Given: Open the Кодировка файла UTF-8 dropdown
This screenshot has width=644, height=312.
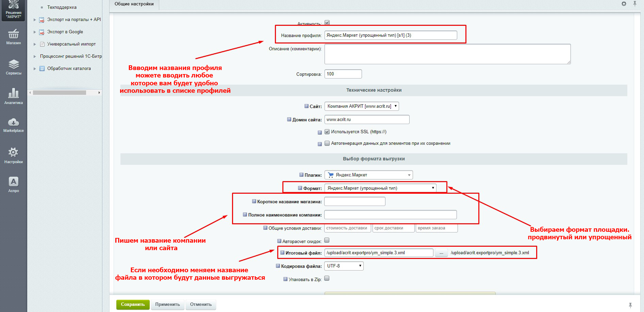Looking at the screenshot, I should click(x=344, y=266).
